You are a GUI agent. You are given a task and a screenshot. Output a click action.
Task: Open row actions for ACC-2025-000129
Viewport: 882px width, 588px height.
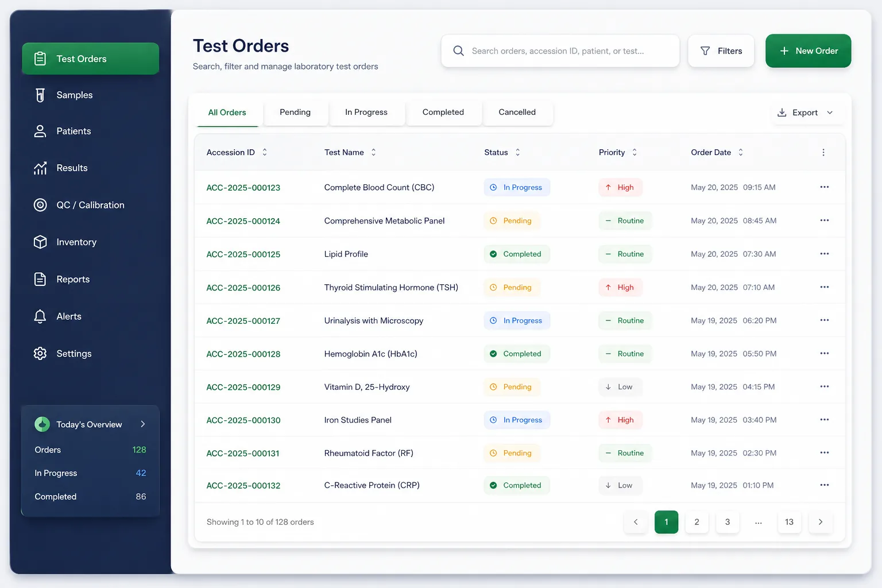pos(825,386)
